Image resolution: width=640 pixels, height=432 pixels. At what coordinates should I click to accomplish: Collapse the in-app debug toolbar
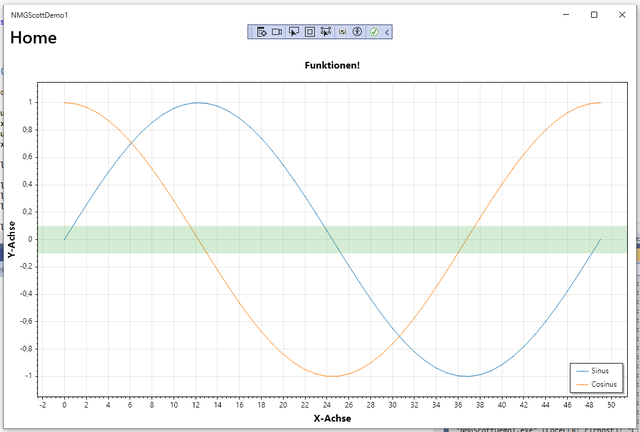(x=387, y=32)
